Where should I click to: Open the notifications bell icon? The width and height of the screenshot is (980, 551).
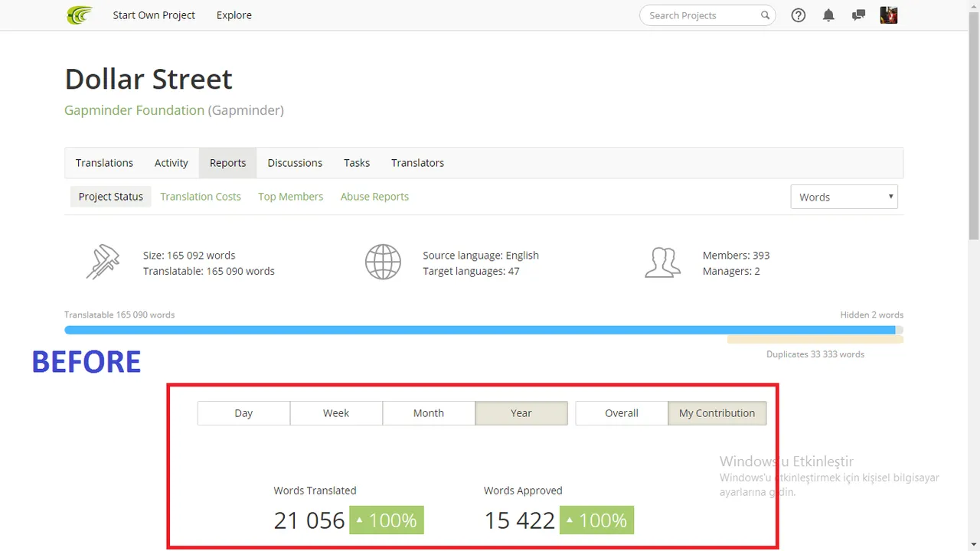[828, 15]
